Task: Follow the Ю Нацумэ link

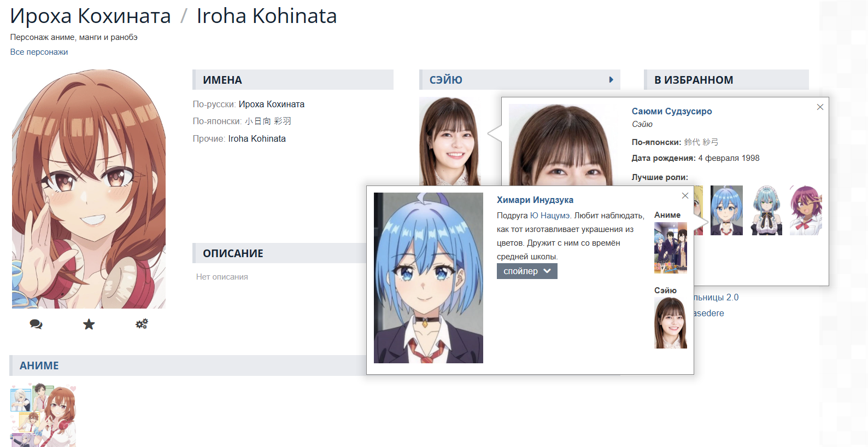Action: tap(550, 216)
